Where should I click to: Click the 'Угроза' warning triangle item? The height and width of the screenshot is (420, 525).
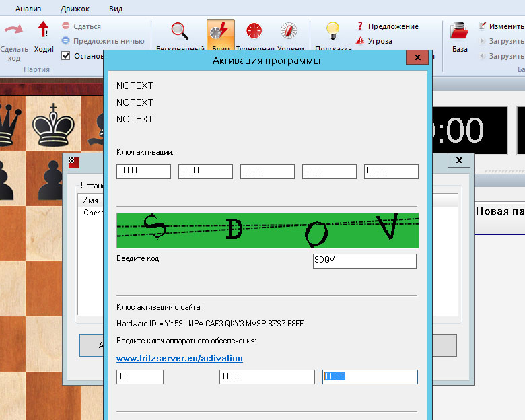374,41
